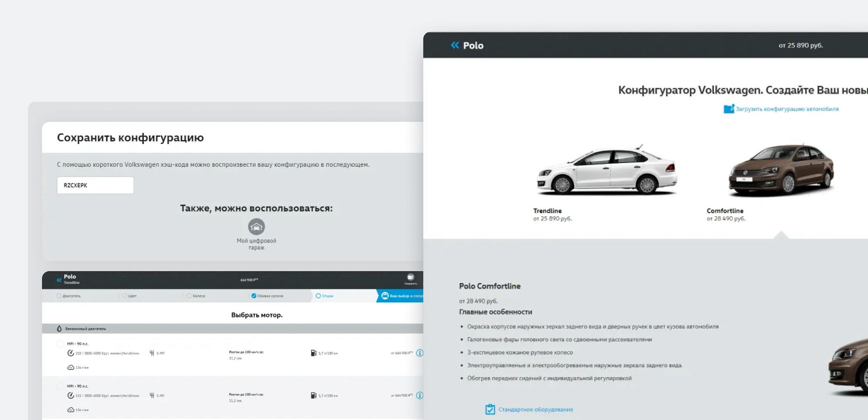This screenshot has height=420, width=868.
Task: Click the Обивка салона checked step
Action: (267, 296)
